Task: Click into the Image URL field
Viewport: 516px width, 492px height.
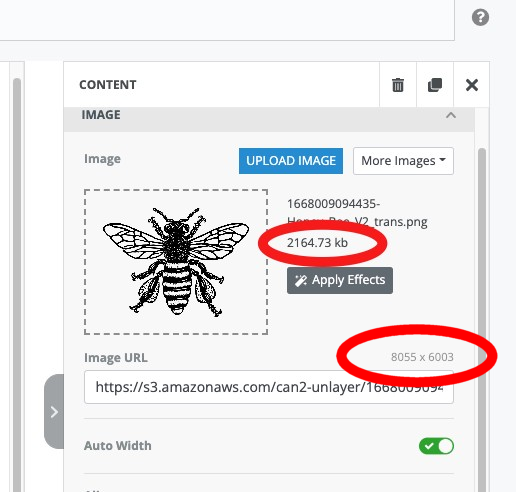Action: [x=269, y=387]
